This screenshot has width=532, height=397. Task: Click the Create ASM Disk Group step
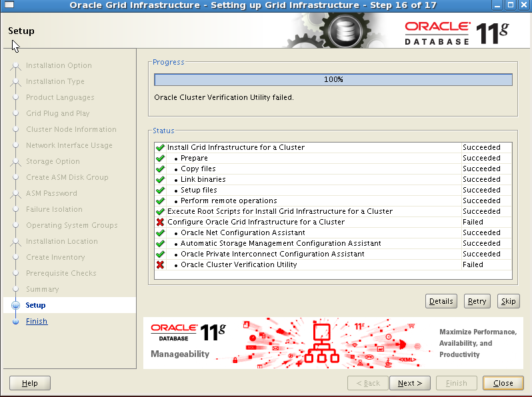click(x=67, y=177)
